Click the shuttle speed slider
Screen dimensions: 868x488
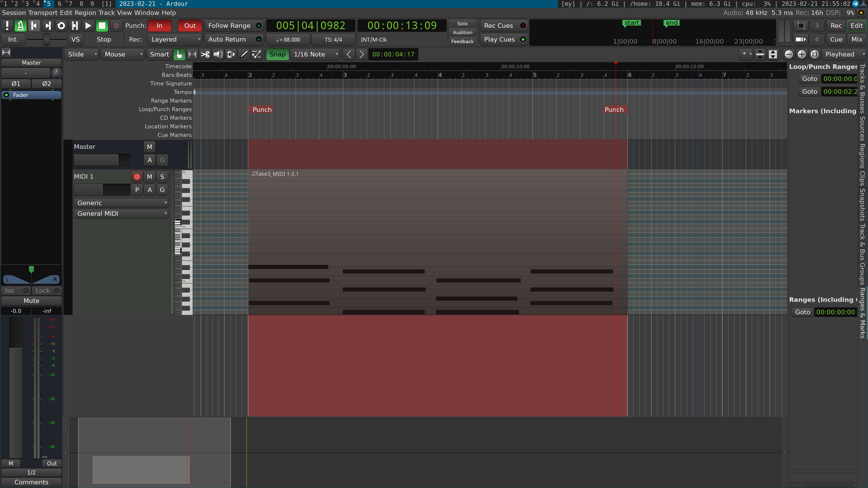(47, 39)
